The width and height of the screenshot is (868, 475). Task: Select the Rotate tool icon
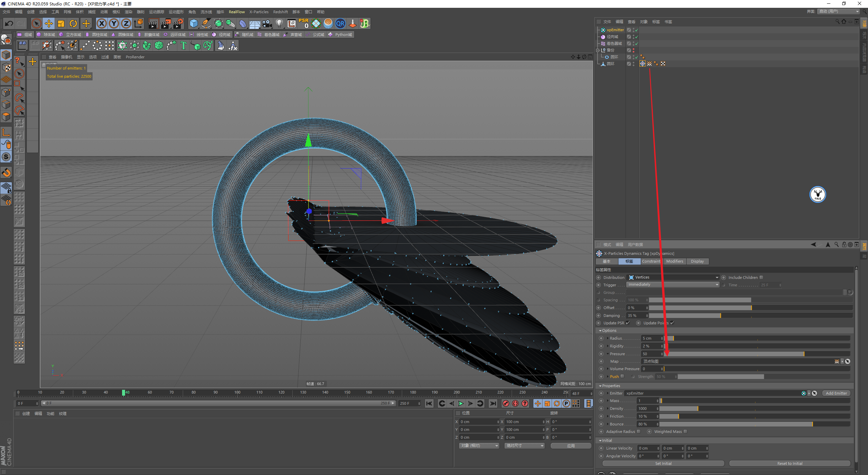[x=73, y=23]
